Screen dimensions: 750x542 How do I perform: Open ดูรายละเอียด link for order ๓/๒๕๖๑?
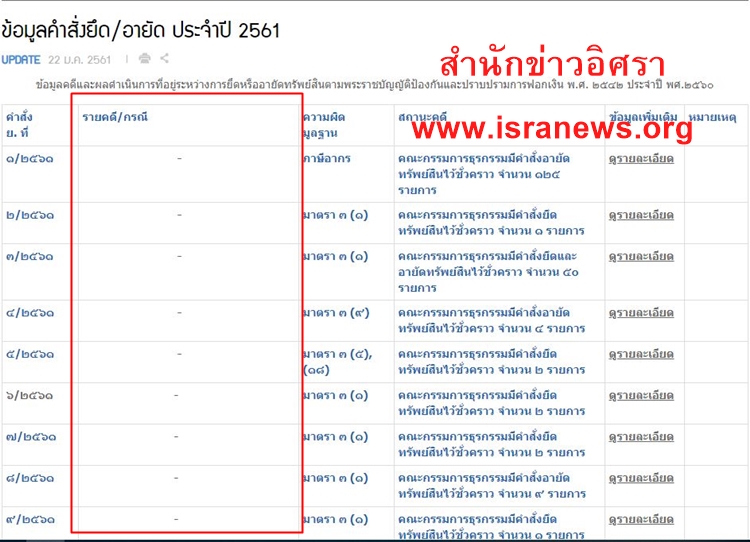click(641, 256)
